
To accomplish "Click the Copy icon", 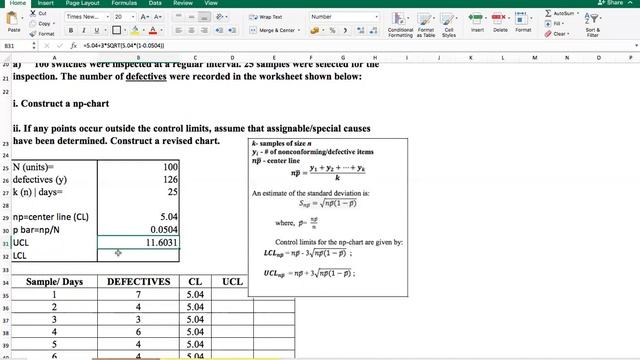I will click(33, 24).
